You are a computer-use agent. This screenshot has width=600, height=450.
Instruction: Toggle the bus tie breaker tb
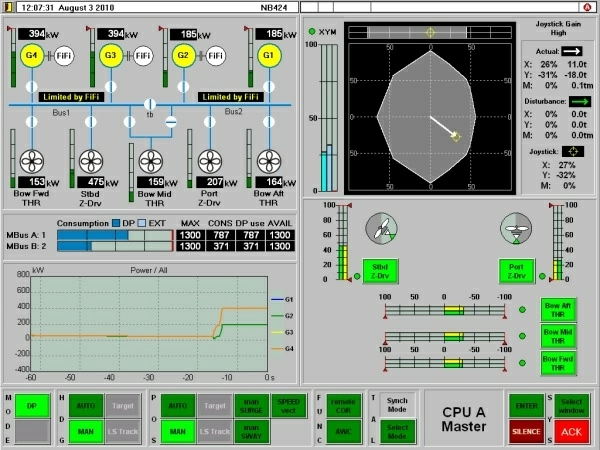click(x=150, y=104)
